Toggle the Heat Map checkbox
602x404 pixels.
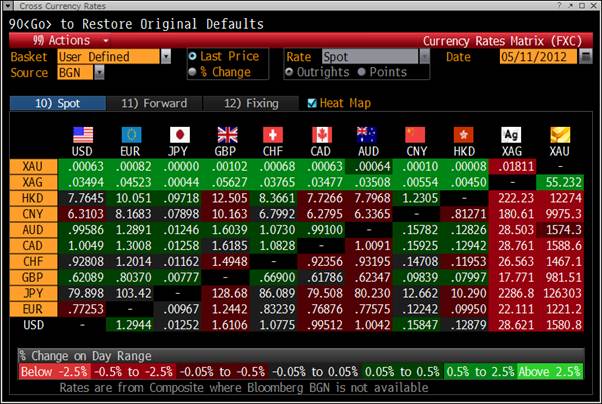pos(312,103)
